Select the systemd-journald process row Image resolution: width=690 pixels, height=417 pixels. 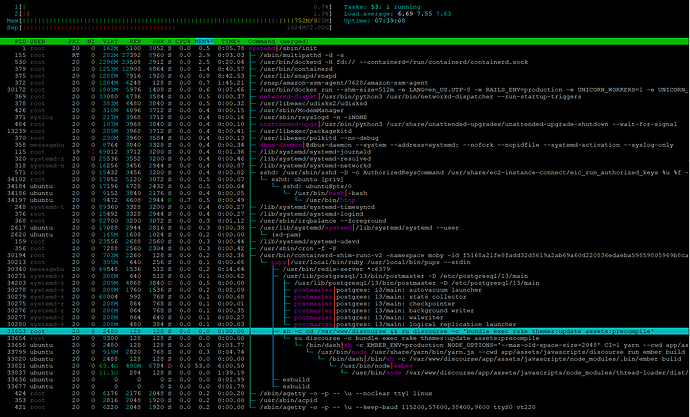345,152
